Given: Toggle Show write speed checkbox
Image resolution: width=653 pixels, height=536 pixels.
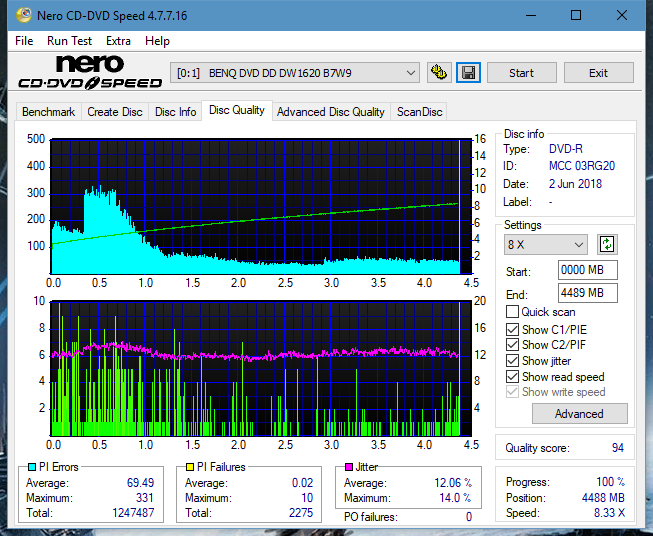Looking at the screenshot, I should [x=512, y=392].
